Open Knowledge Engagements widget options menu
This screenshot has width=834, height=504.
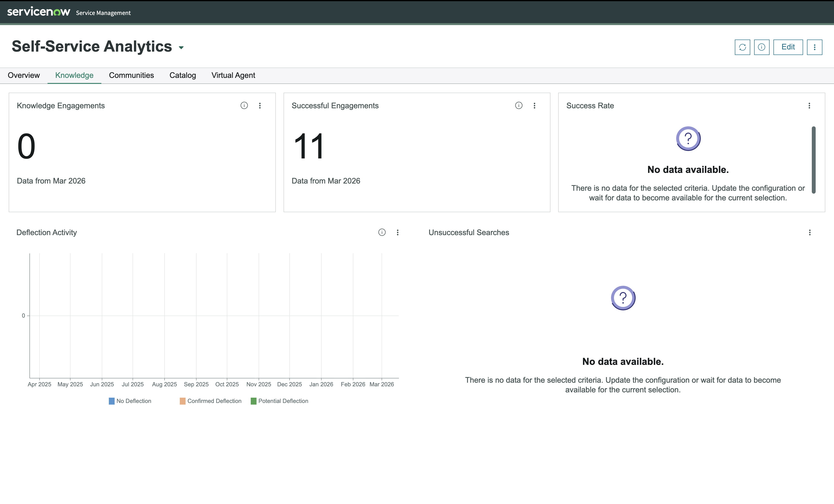260,106
